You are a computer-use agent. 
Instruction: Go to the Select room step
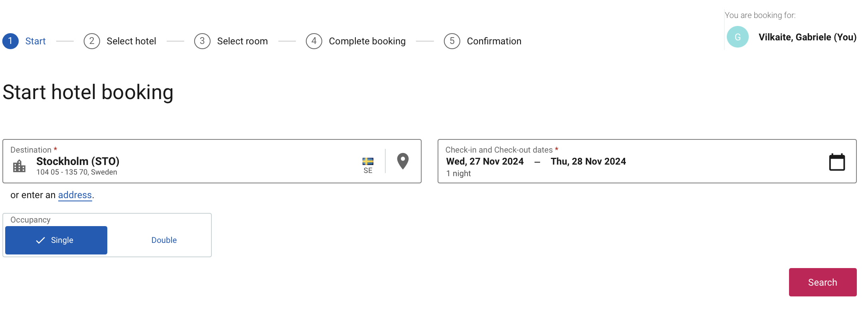[x=242, y=41]
